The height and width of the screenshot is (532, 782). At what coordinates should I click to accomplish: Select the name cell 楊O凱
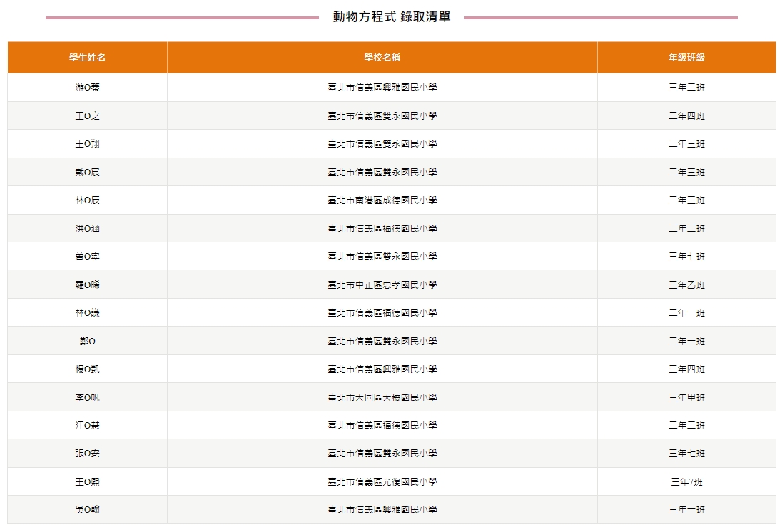pos(87,369)
